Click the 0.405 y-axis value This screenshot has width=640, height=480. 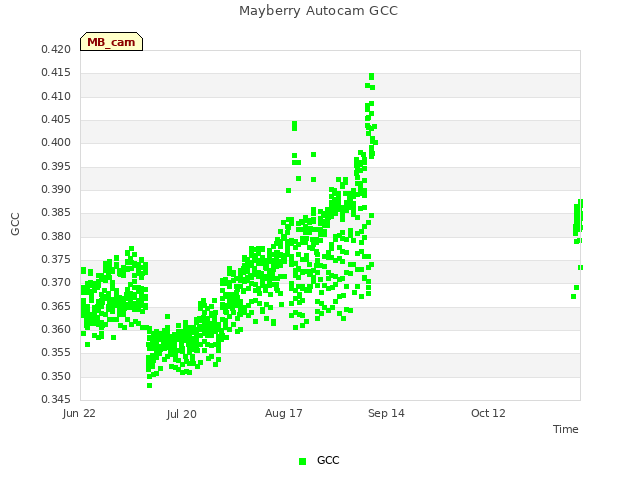click(x=56, y=120)
